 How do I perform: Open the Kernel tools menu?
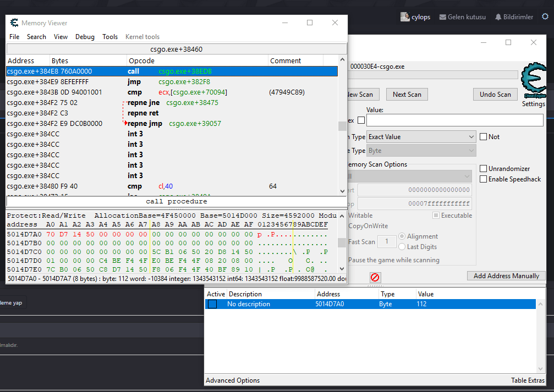coord(142,37)
